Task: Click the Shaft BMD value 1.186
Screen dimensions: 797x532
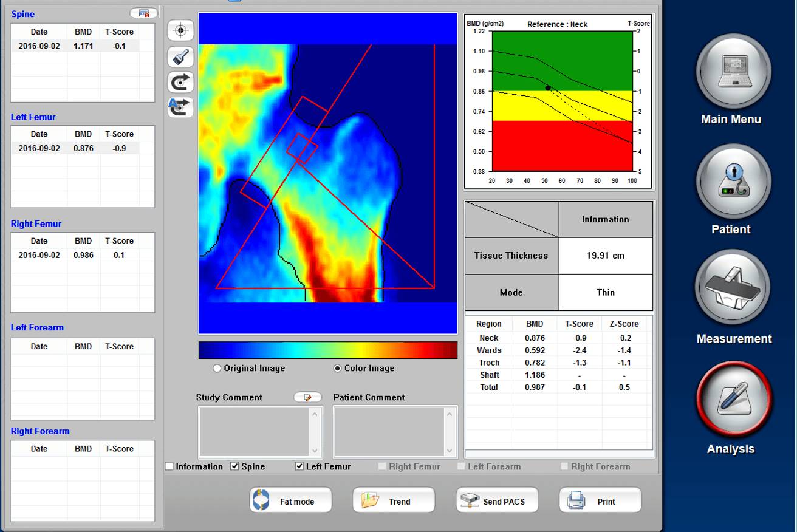Action: tap(535, 375)
